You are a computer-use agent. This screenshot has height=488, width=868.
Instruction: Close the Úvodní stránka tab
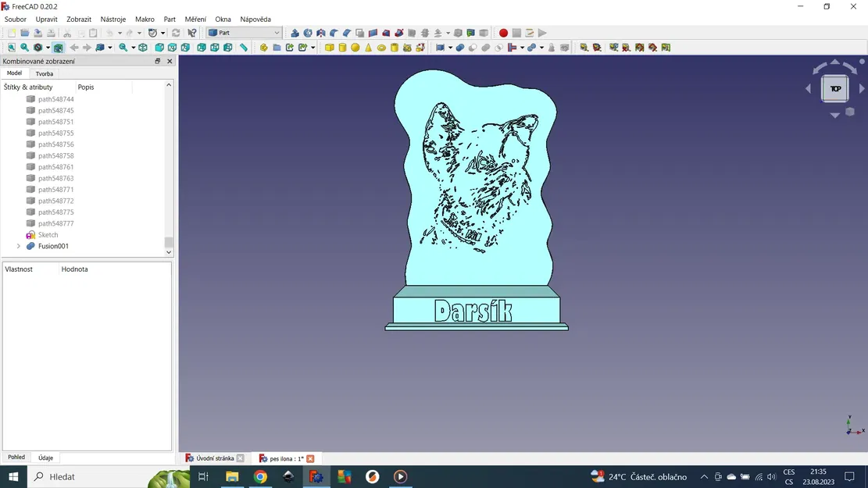coord(241,458)
